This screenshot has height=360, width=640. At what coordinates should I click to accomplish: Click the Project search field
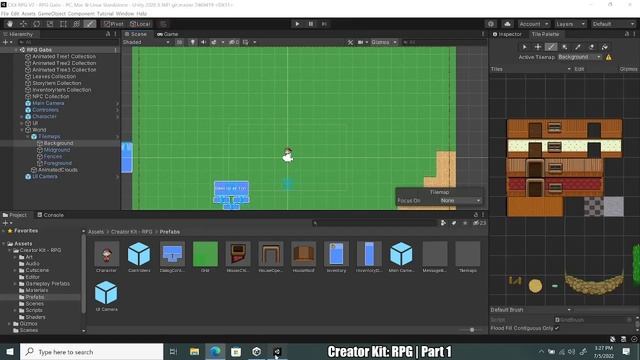click(374, 223)
